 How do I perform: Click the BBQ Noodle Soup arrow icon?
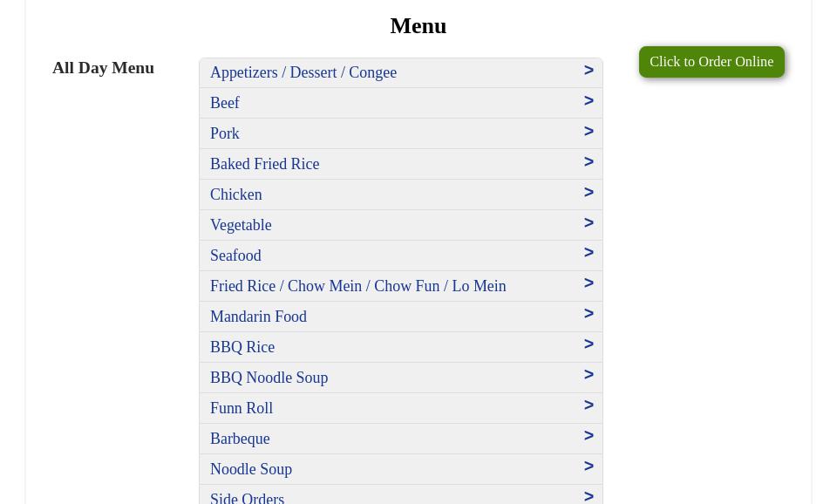[x=589, y=375]
